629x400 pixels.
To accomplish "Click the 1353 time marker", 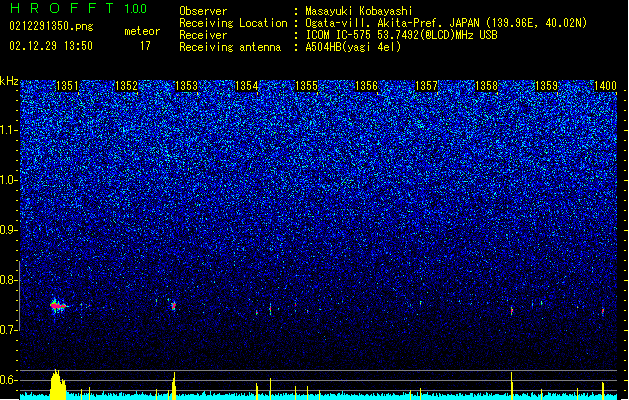I will (x=187, y=86).
